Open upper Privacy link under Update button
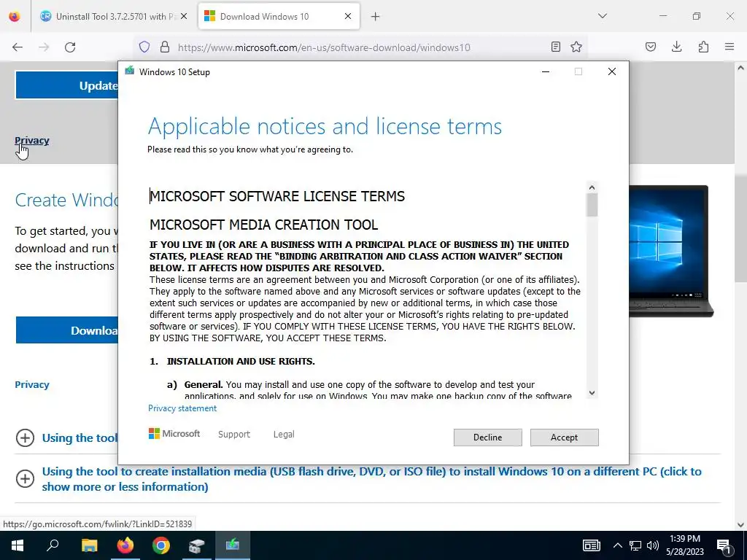Image resolution: width=747 pixels, height=560 pixels. tap(32, 141)
